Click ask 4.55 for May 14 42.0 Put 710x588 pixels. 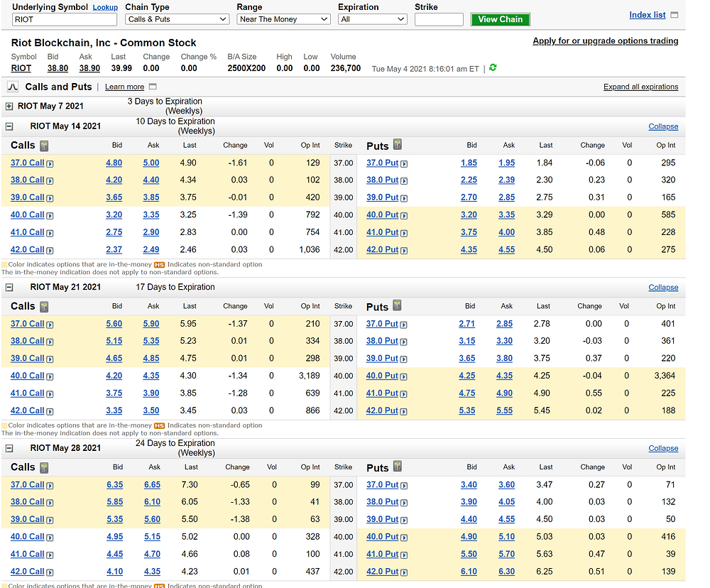pos(507,249)
